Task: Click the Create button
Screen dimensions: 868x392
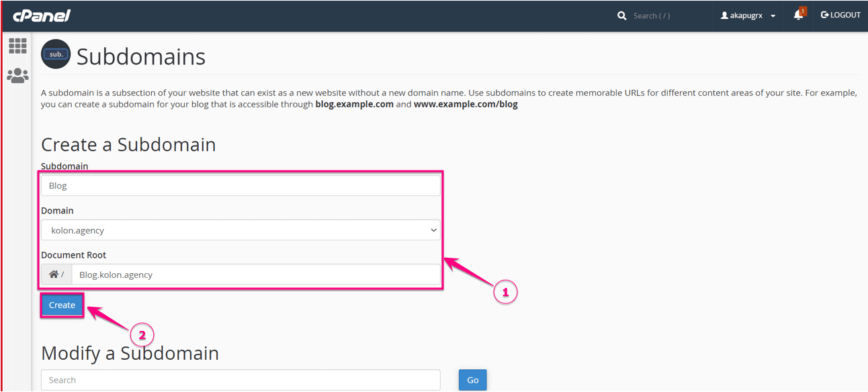Action: (62, 305)
